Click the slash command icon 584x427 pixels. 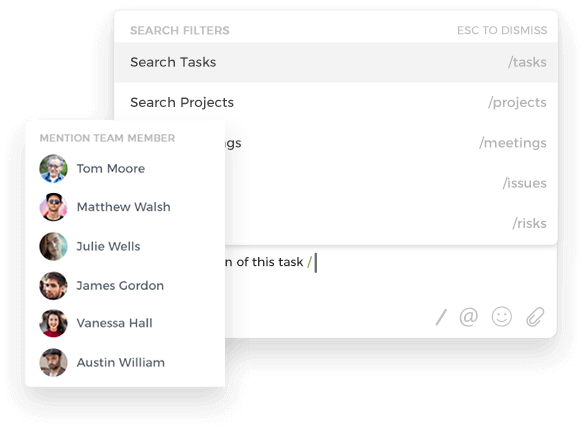point(441,317)
